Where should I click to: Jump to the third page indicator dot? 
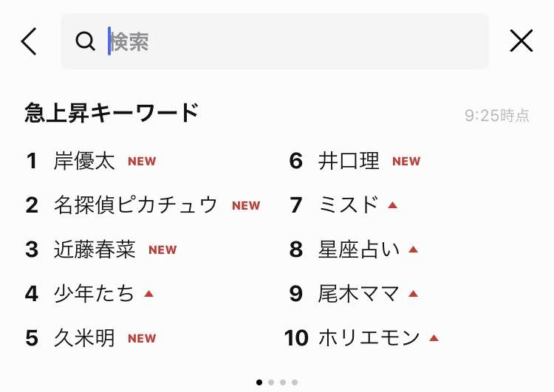pyautogui.click(x=283, y=382)
